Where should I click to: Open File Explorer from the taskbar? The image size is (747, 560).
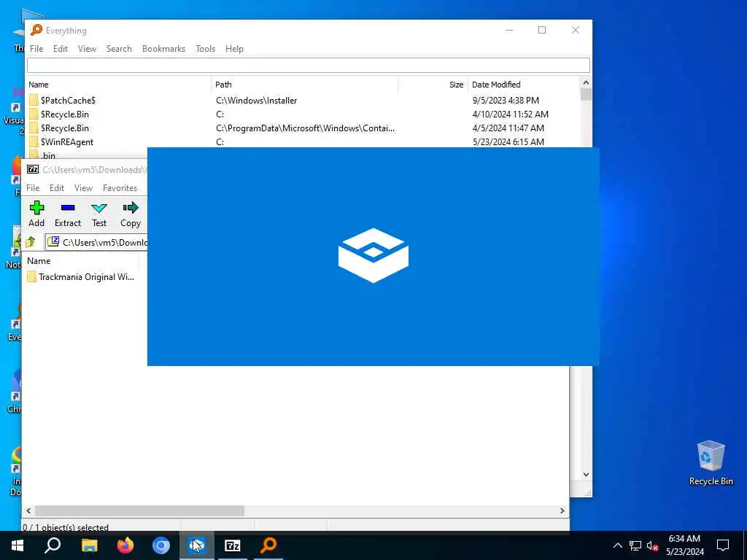click(x=89, y=545)
